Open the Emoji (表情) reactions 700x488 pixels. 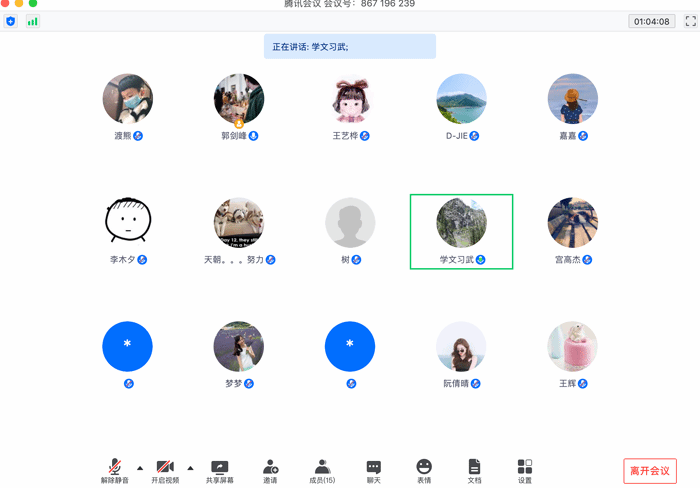click(x=424, y=471)
